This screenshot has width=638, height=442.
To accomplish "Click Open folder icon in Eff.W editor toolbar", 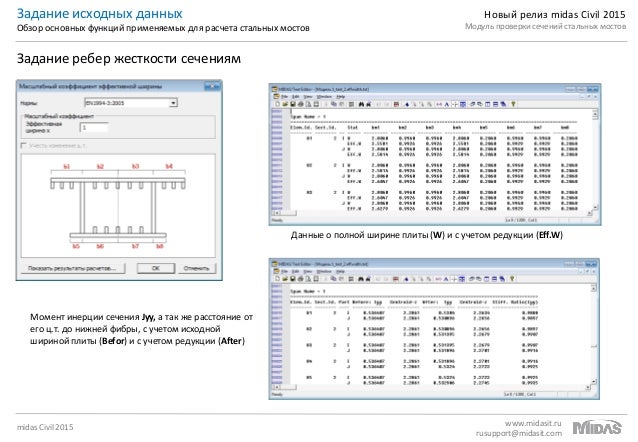I will pos(285,104).
